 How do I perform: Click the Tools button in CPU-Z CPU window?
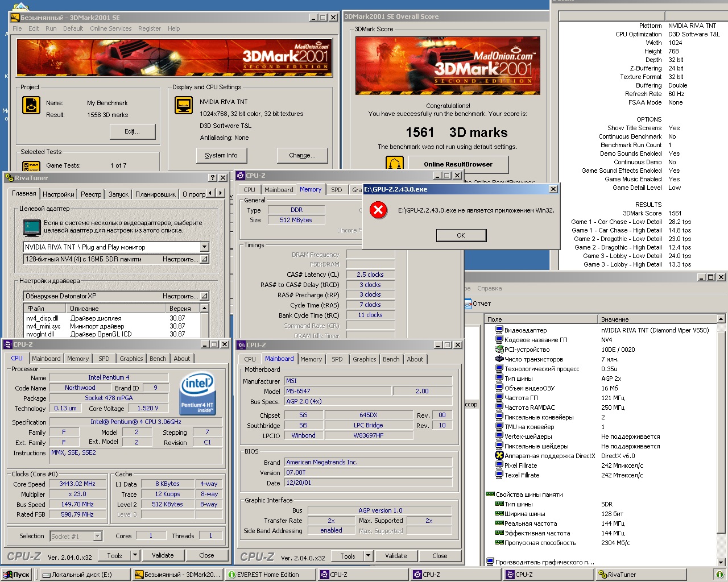[x=114, y=555]
